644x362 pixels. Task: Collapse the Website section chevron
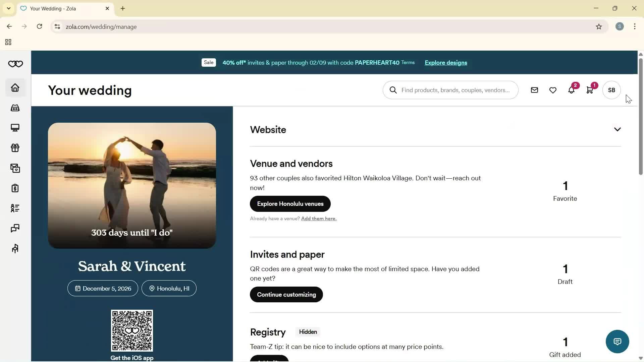(x=617, y=129)
